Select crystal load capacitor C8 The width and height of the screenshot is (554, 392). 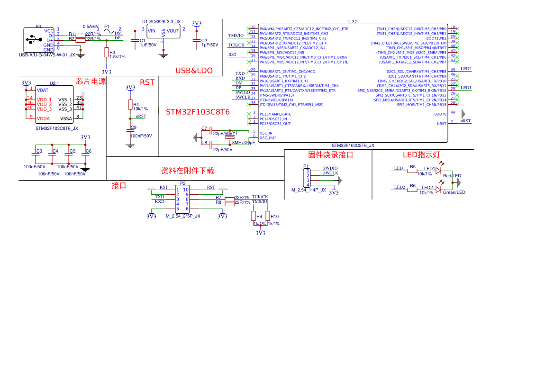pos(211,145)
